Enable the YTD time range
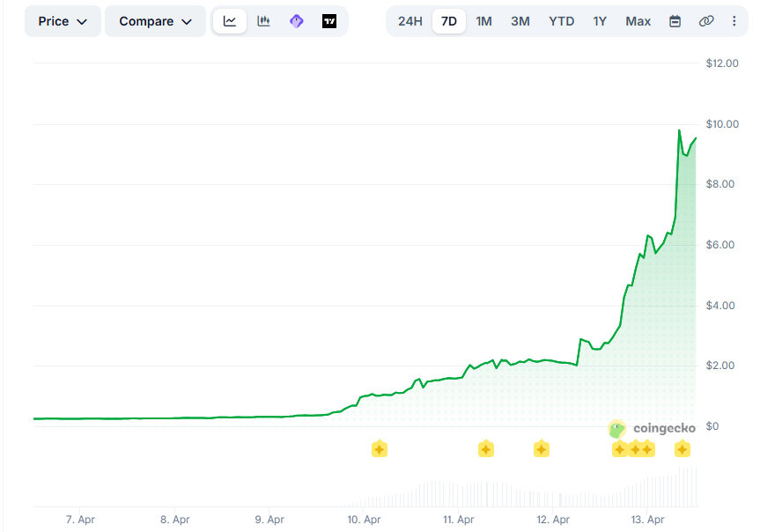This screenshot has width=760, height=532. [561, 20]
